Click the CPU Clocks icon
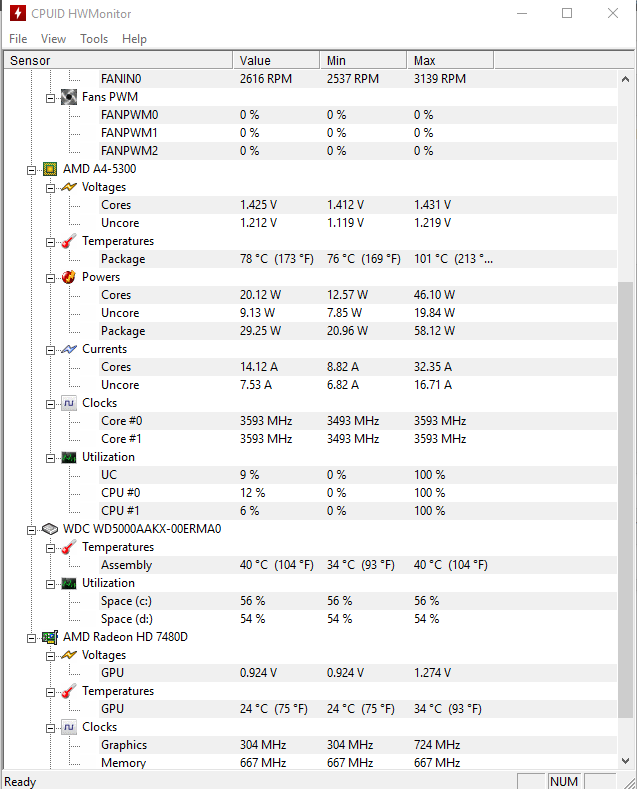The width and height of the screenshot is (637, 789). 69,403
